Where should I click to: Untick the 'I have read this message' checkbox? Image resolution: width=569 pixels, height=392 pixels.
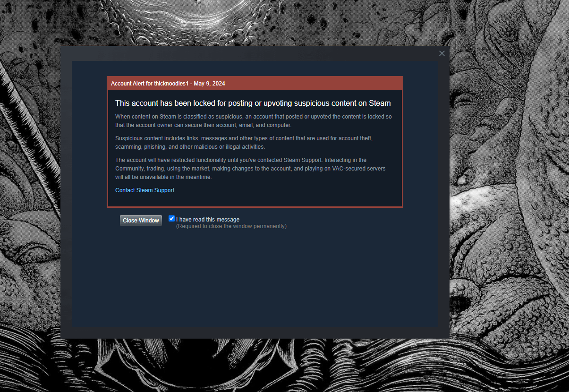point(171,219)
